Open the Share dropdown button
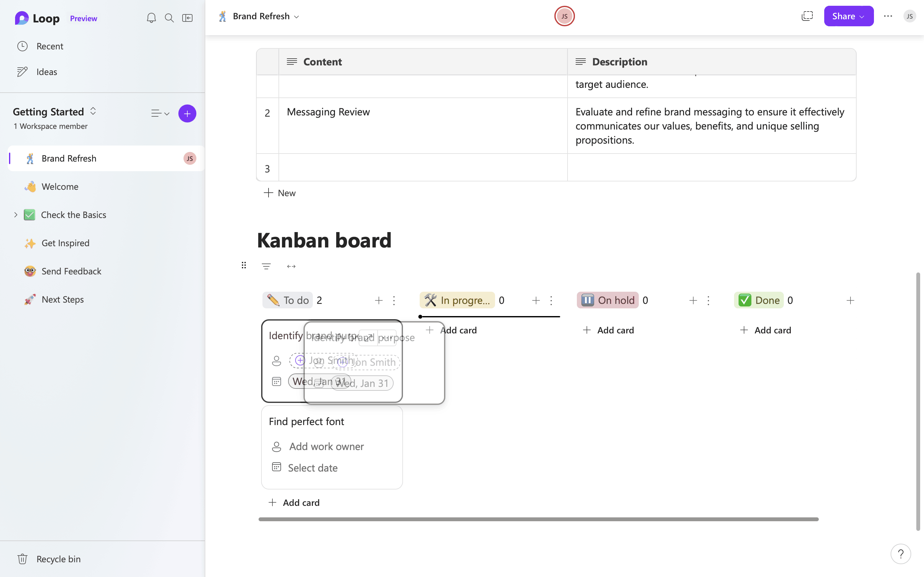Screen dimensions: 924x577 [848, 16]
